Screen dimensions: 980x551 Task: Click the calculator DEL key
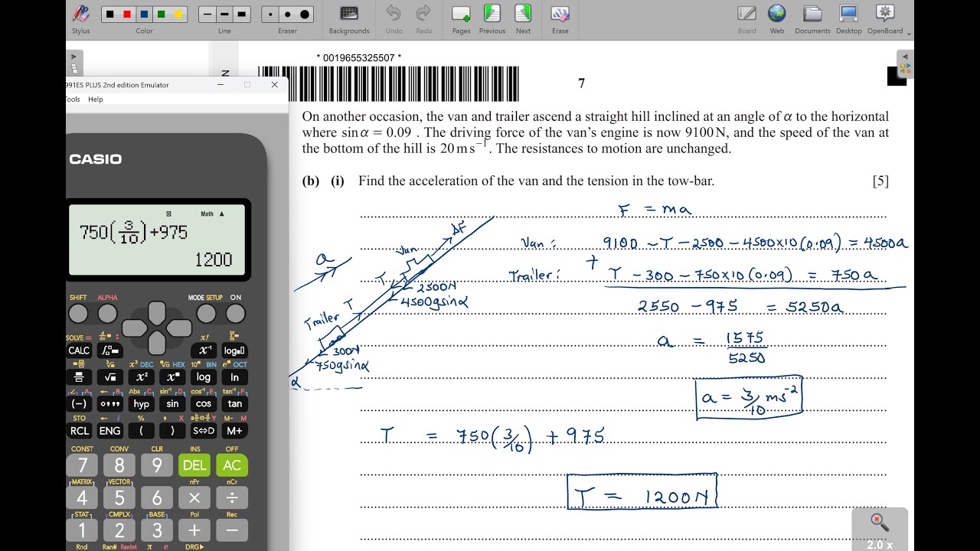click(194, 465)
